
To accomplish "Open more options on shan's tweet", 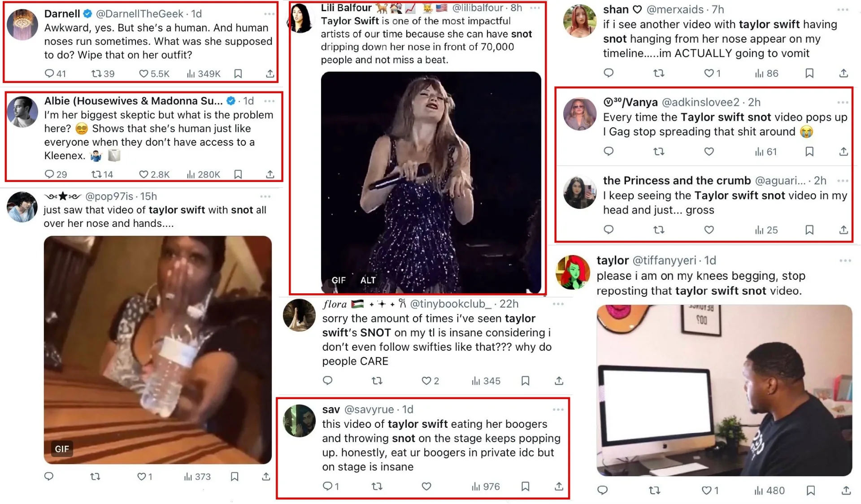I will click(x=843, y=10).
